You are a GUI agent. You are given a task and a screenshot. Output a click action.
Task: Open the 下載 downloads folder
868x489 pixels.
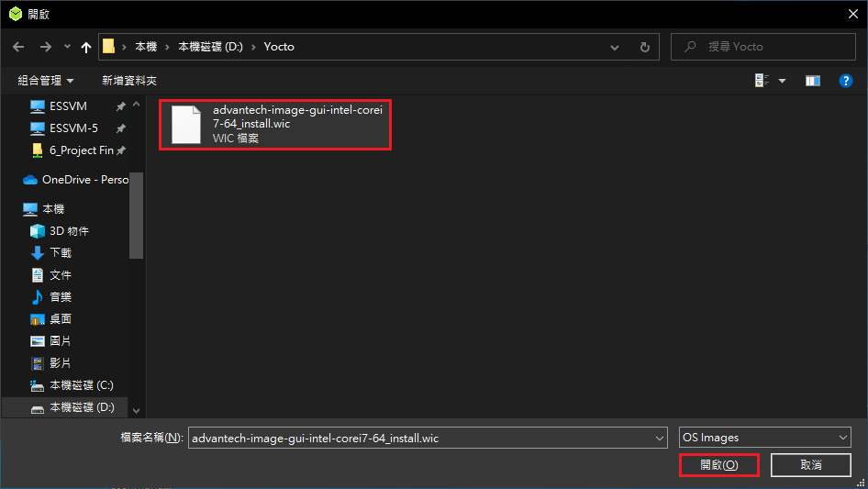point(60,253)
